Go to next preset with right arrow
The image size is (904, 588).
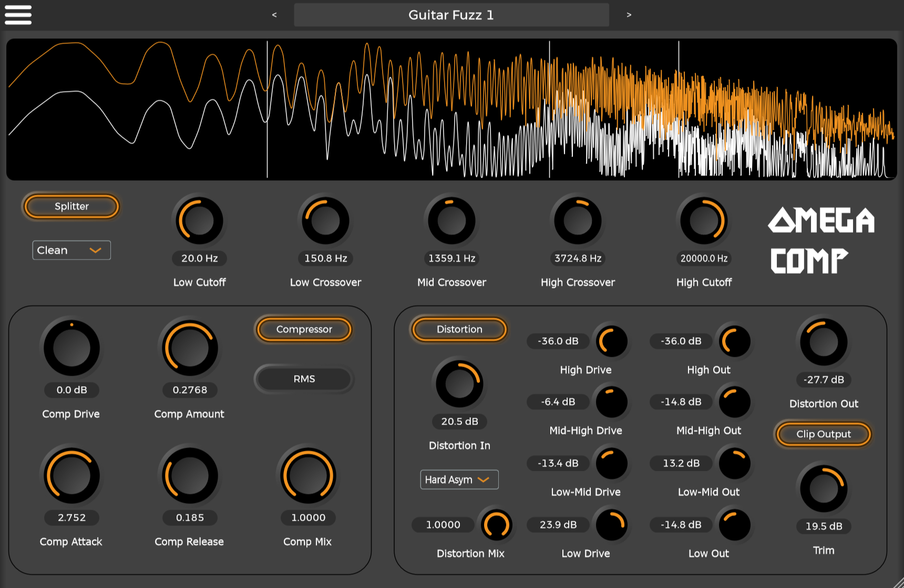click(629, 15)
